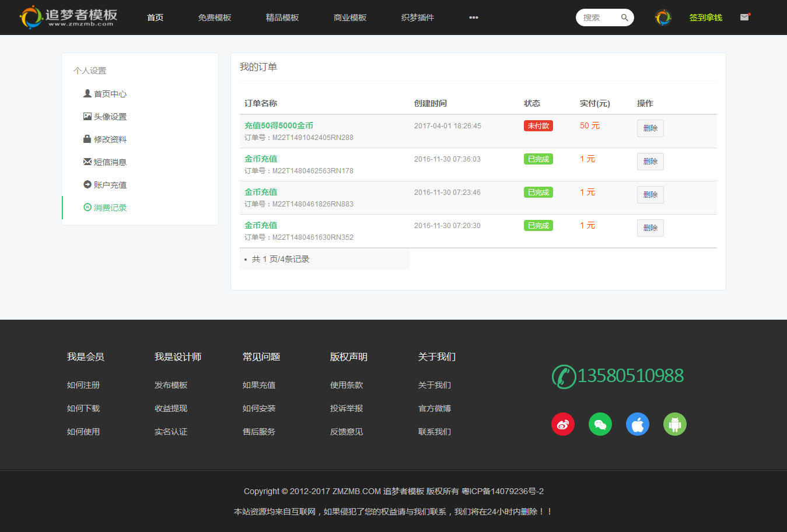Screen dimensions: 787x532
Task: Open the mail envelope notification icon
Action: pyautogui.click(x=744, y=17)
